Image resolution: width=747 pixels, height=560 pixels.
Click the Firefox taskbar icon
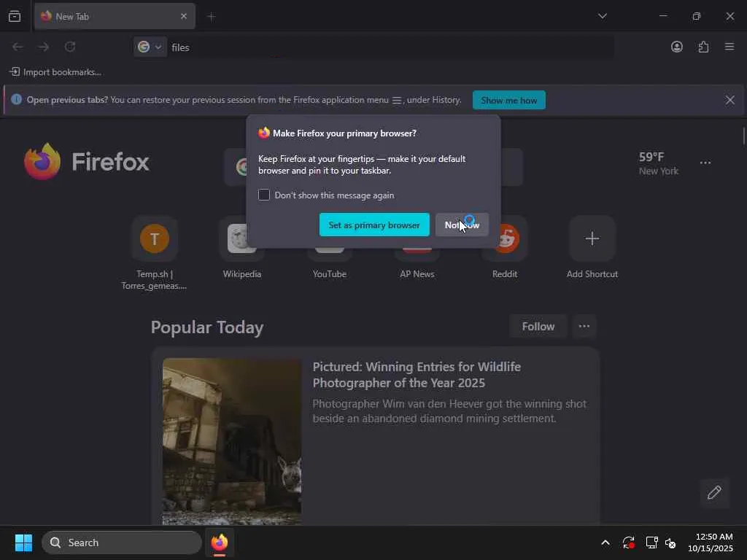point(219,542)
